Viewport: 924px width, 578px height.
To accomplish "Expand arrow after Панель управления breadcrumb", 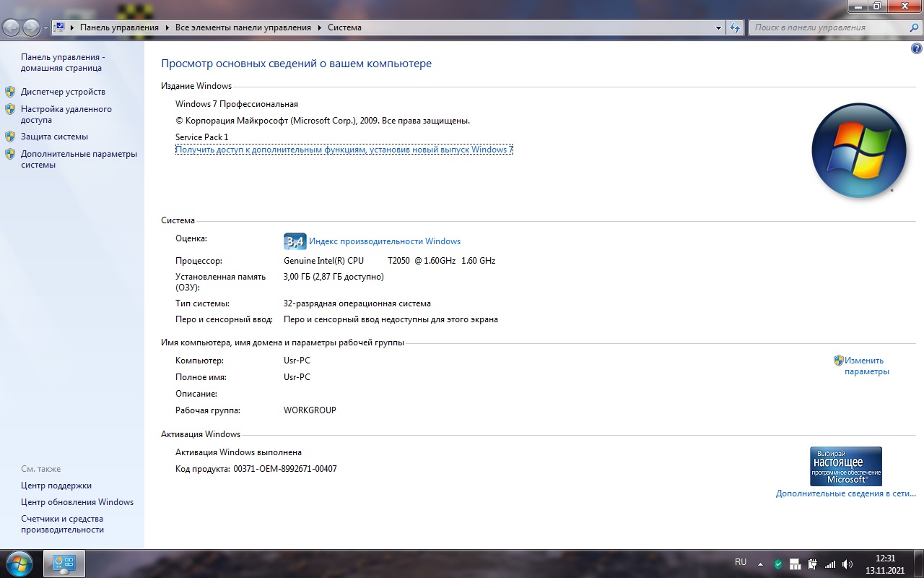I will coord(167,27).
